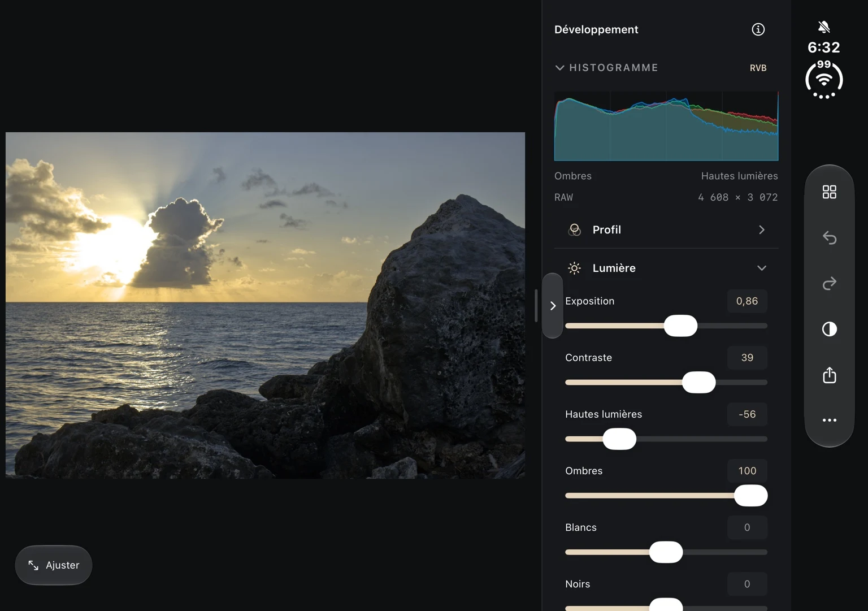This screenshot has width=868, height=611.
Task: Click the Contraste slider handle
Action: (698, 383)
